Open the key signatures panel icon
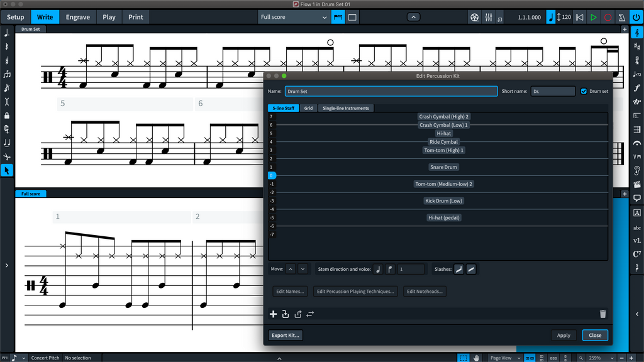This screenshot has height=362, width=644. pyautogui.click(x=637, y=47)
